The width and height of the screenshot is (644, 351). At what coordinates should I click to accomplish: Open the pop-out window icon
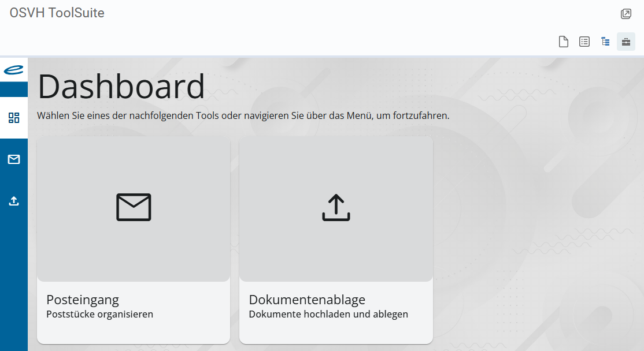[626, 13]
